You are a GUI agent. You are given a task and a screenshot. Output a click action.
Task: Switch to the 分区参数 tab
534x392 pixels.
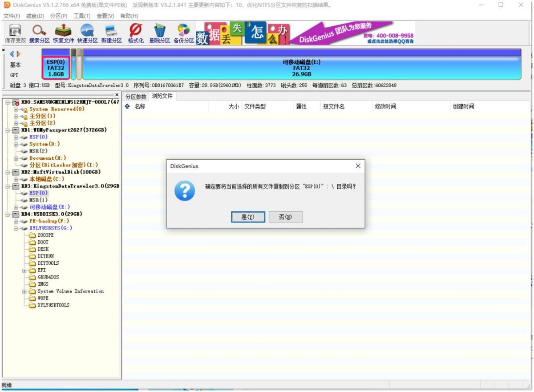pyautogui.click(x=136, y=97)
